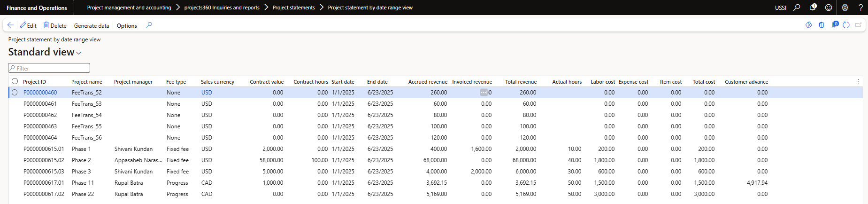This screenshot has width=868, height=204.
Task: Open page in new window icon
Action: pyautogui.click(x=858, y=25)
